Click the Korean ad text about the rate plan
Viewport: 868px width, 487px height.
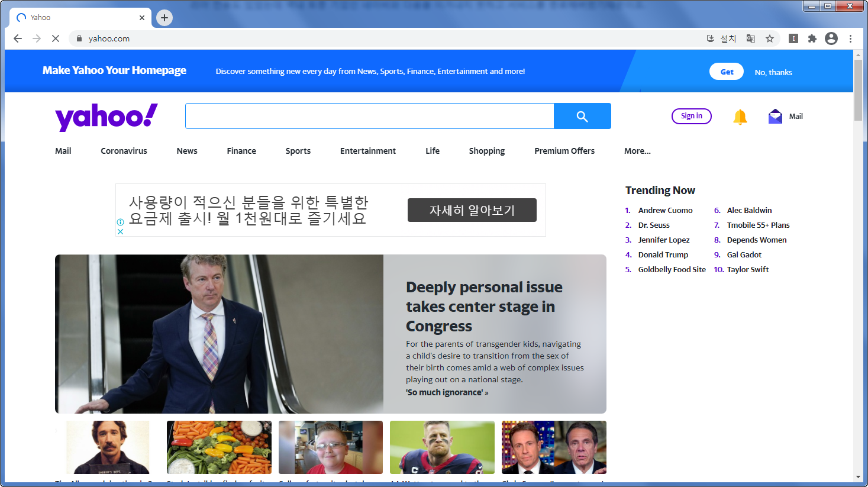[249, 210]
